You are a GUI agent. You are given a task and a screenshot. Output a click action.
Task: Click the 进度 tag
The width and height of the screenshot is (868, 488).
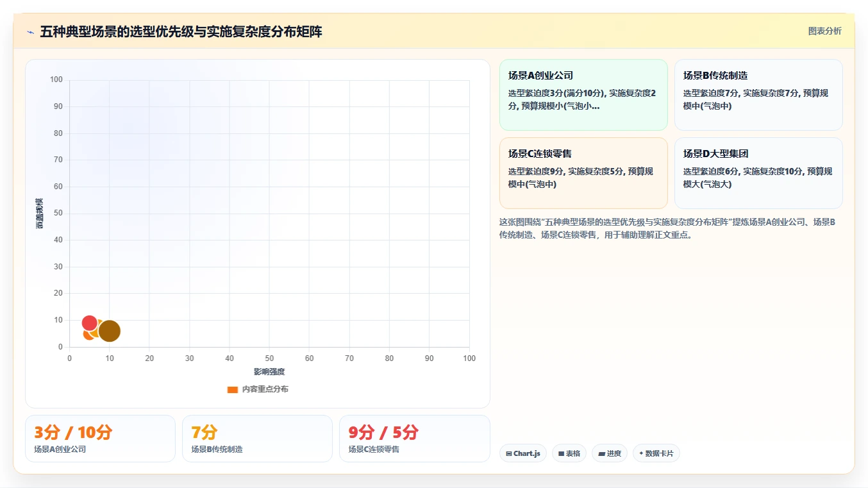[610, 453]
